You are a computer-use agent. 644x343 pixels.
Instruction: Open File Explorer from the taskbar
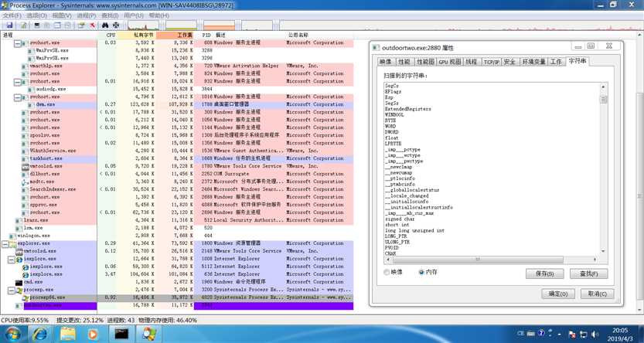[68, 334]
